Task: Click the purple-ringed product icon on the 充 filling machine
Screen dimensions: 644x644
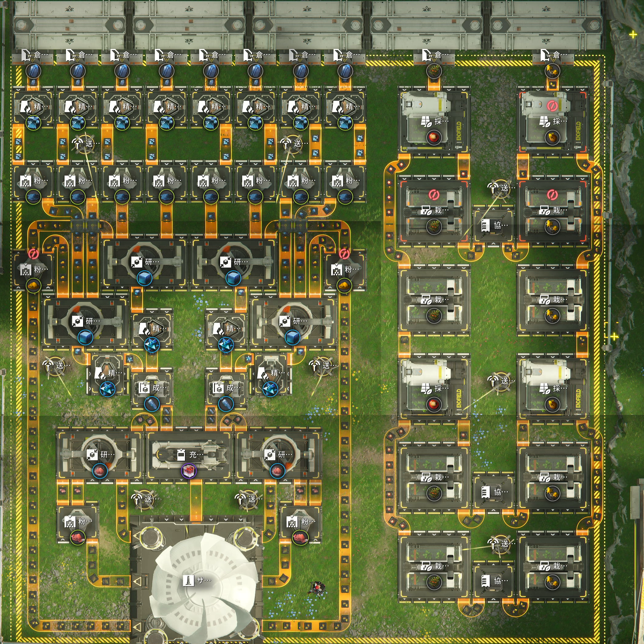Action: (x=189, y=471)
